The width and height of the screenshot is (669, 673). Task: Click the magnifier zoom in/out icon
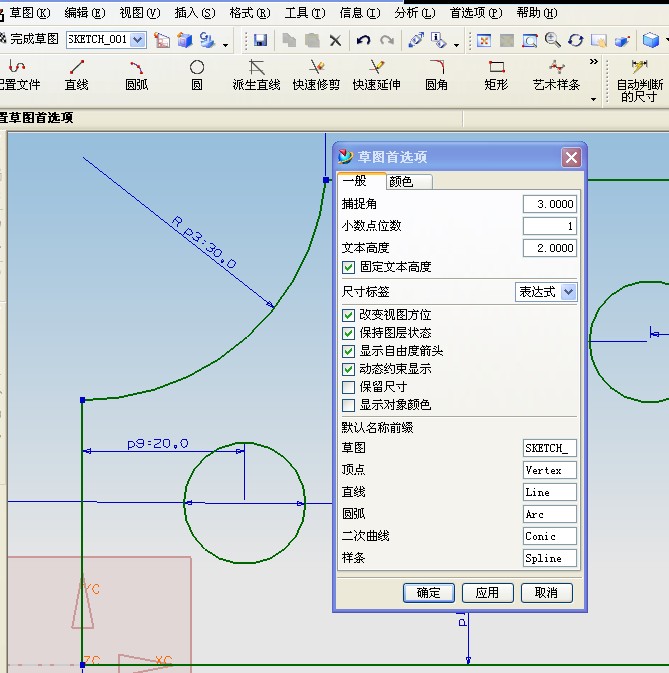[x=553, y=40]
